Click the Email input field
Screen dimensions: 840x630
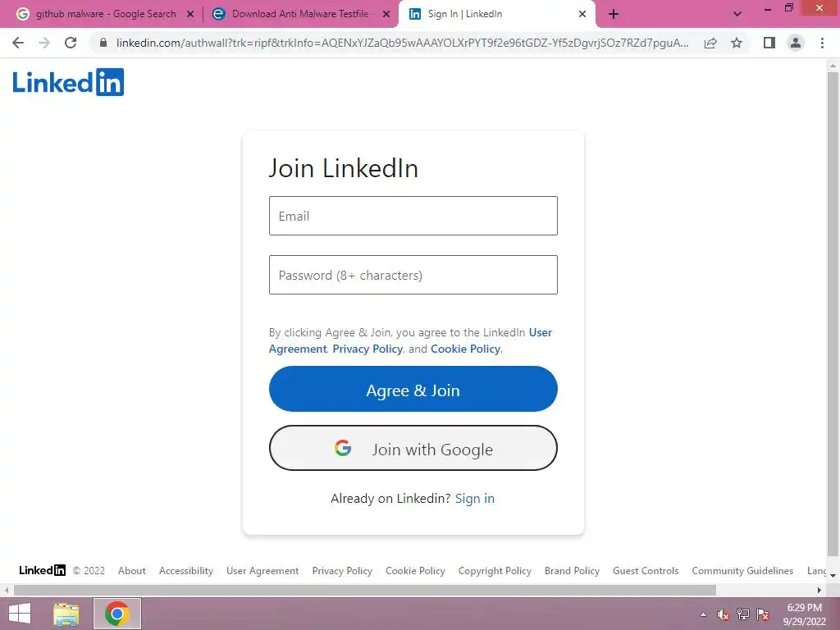click(413, 216)
